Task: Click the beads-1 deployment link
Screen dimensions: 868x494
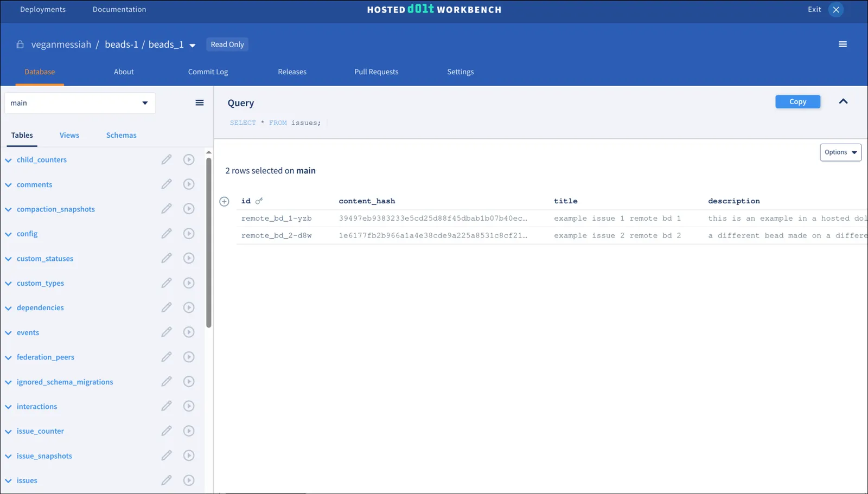Action: point(122,44)
